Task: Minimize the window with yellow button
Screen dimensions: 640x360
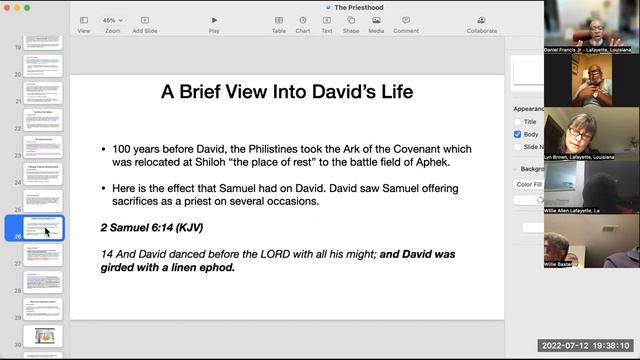Action: 17,8
